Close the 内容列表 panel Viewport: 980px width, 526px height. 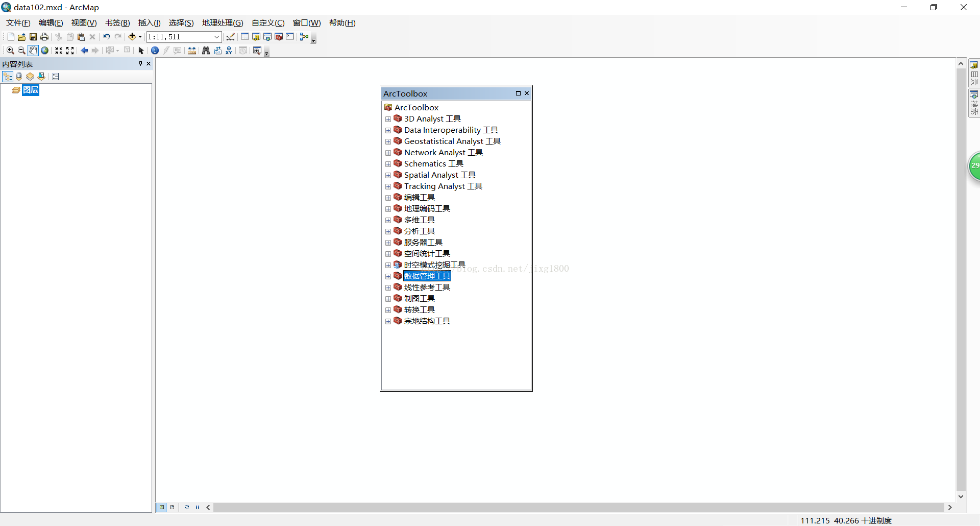pos(149,63)
